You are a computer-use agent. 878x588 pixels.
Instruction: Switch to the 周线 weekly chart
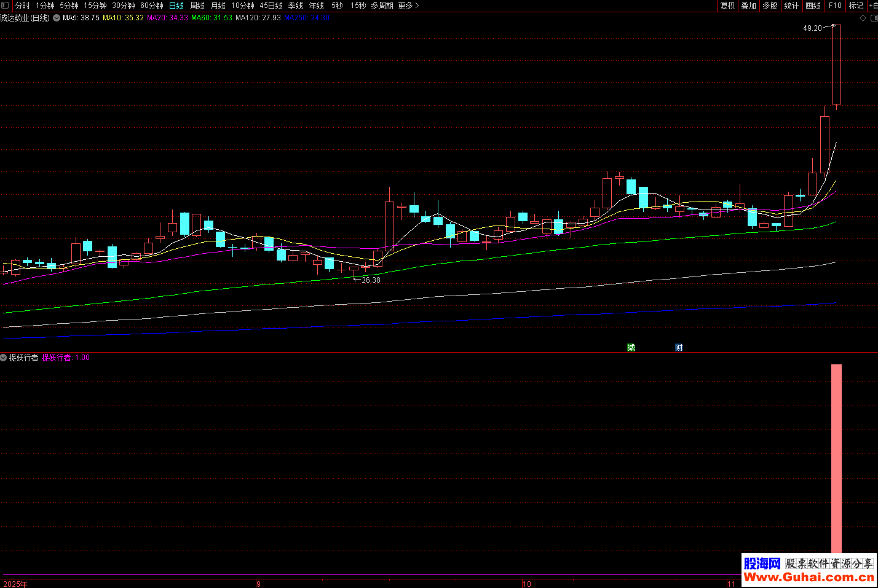coord(197,6)
